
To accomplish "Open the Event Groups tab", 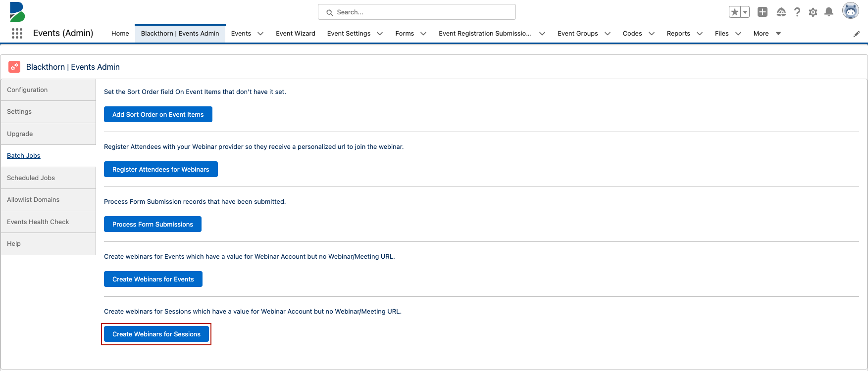I will pos(578,33).
